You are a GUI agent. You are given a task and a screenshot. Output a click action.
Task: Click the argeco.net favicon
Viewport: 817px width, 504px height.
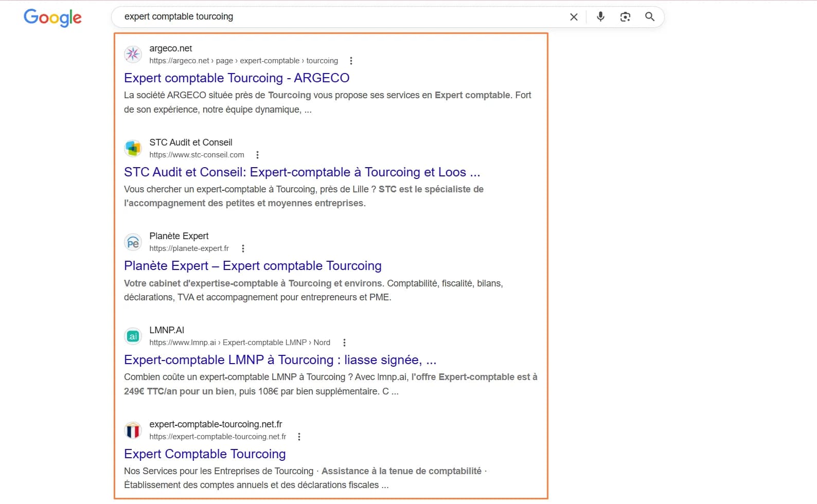point(133,54)
